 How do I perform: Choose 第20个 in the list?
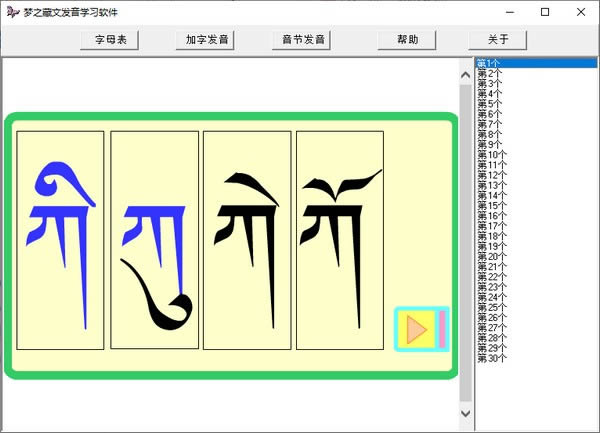(492, 257)
